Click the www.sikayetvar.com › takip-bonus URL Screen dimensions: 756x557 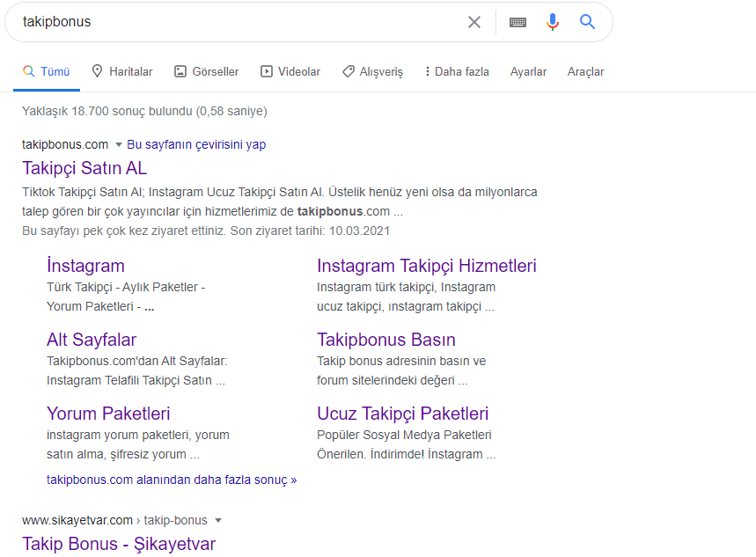pyautogui.click(x=114, y=520)
